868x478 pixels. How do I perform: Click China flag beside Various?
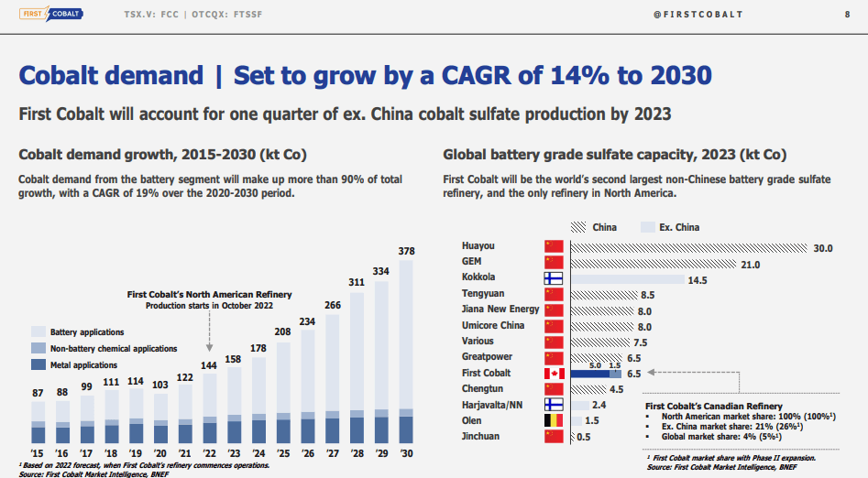point(554,342)
